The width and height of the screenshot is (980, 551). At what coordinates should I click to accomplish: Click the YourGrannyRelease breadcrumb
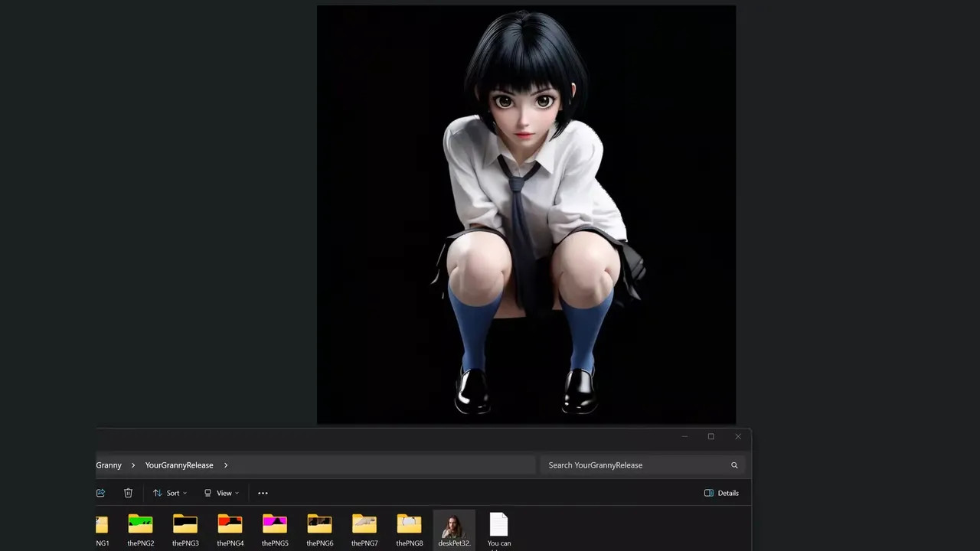[179, 465]
